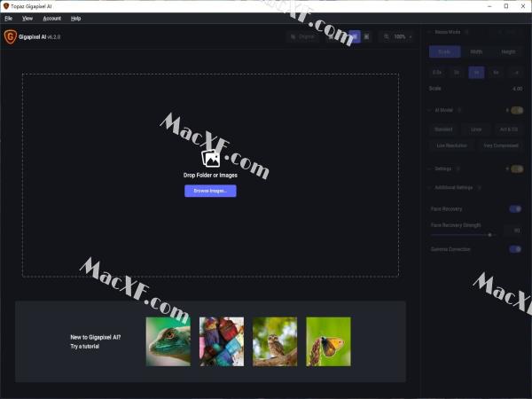Select the highlighted side-by-side view icon

(x=355, y=36)
